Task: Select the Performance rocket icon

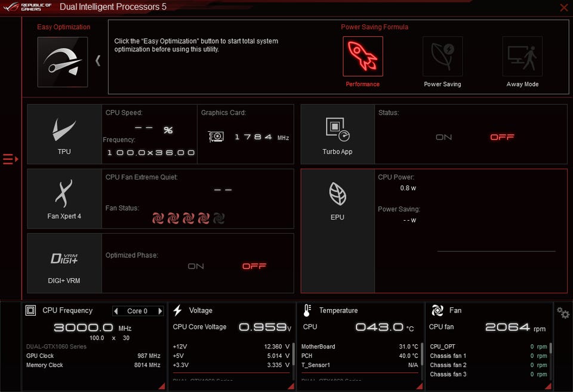Action: [x=362, y=56]
